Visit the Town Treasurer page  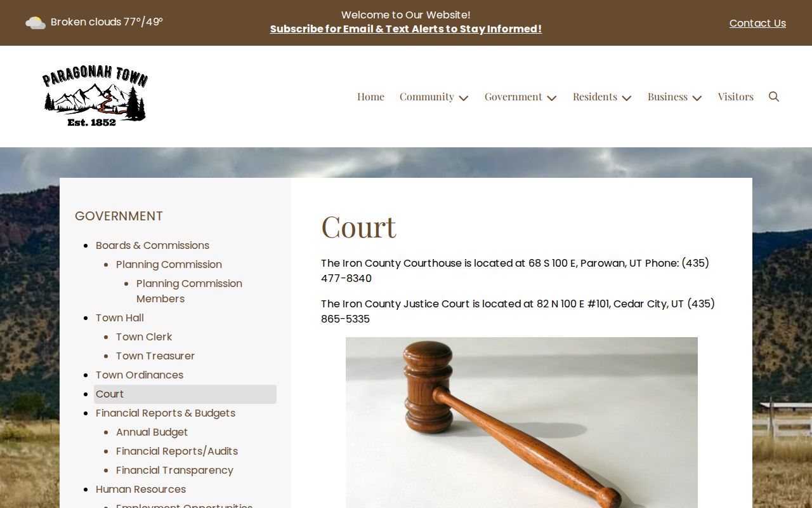pos(155,356)
